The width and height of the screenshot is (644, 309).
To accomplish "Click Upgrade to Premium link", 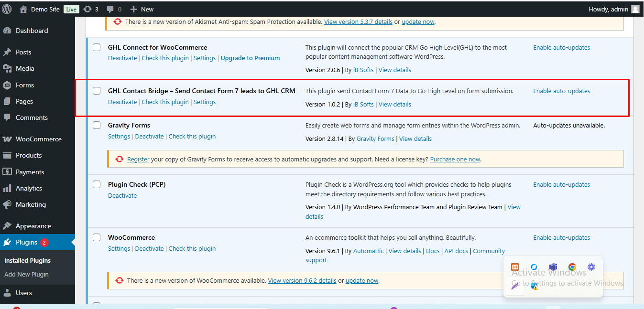I will 250,58.
